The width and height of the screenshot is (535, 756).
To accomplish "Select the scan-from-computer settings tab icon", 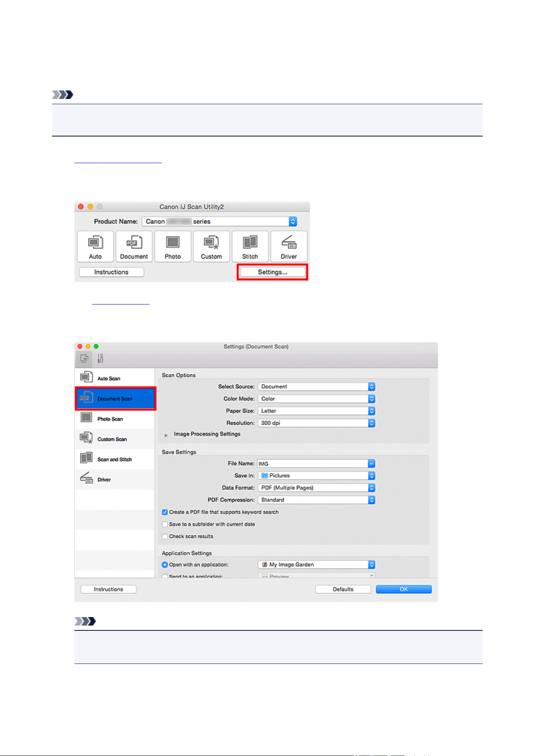I will (84, 358).
